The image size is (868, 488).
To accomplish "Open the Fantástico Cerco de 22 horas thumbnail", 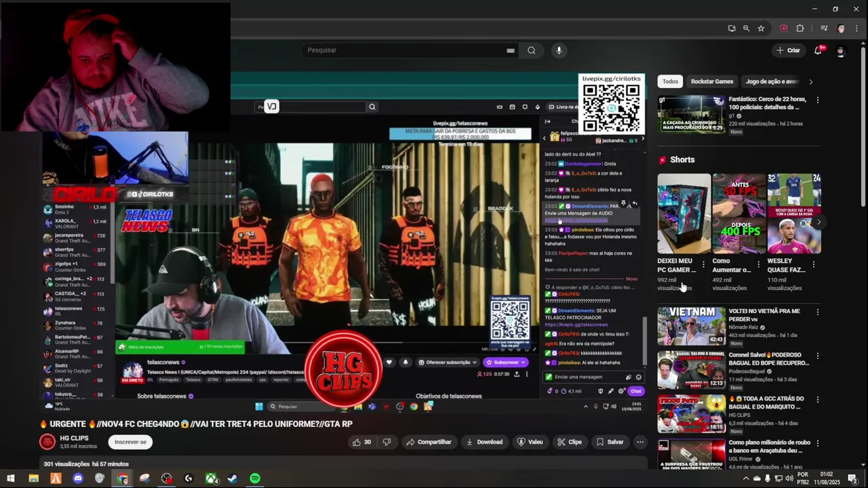I will pyautogui.click(x=691, y=114).
